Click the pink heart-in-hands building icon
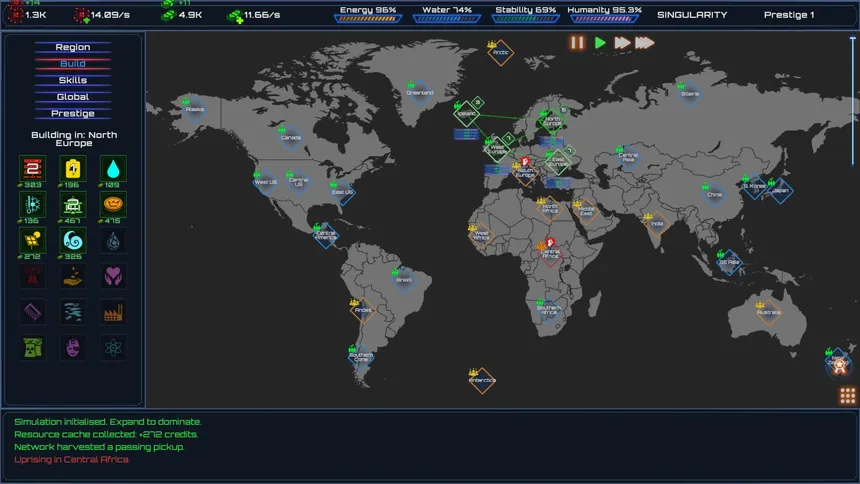Image resolution: width=860 pixels, height=484 pixels. coord(113,276)
